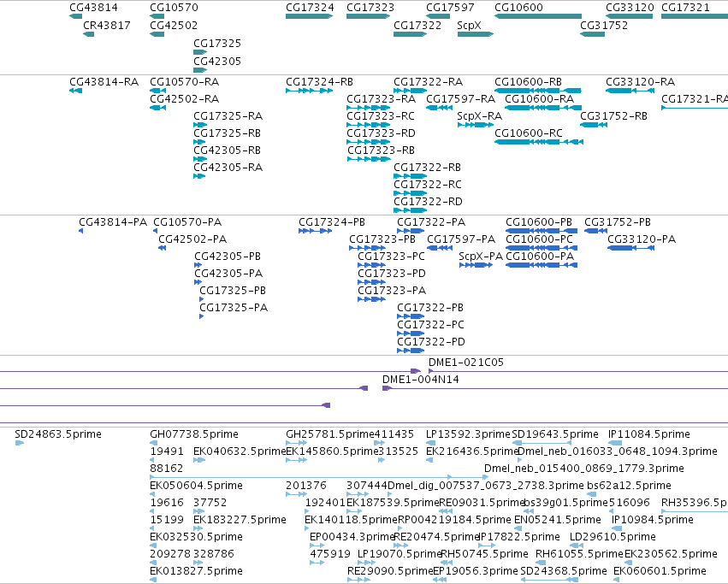
Task: Click protein label CG10600-PC
Action: click(x=540, y=239)
